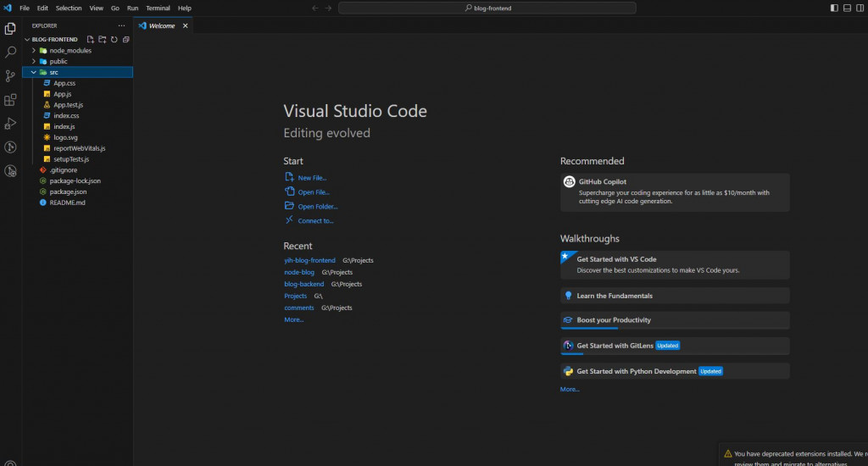Open the Selection menu

click(69, 8)
